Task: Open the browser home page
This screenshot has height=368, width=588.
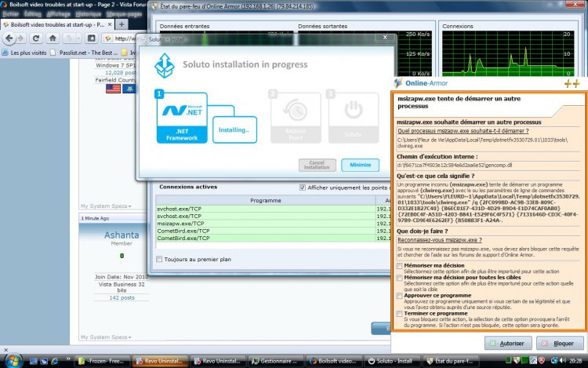Action: [x=53, y=38]
